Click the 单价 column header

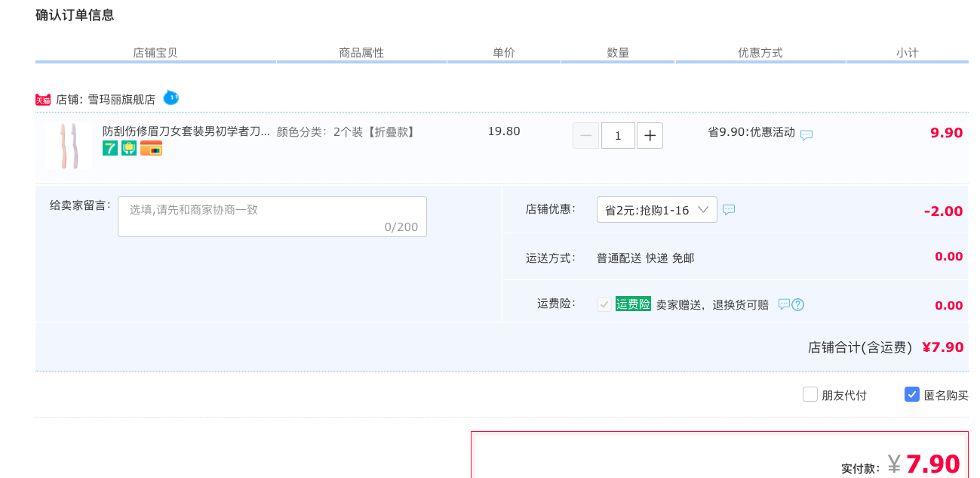click(x=504, y=53)
